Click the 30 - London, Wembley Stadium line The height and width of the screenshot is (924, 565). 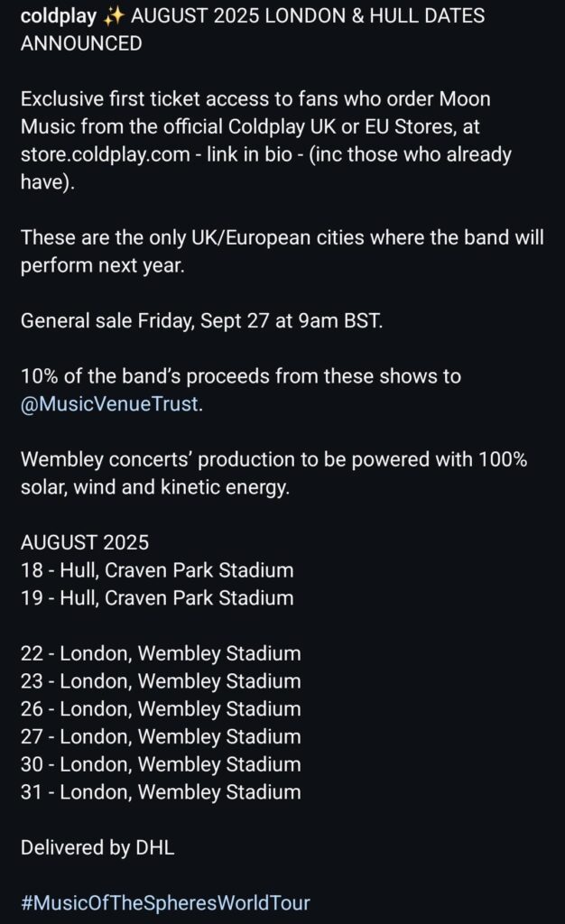coord(161,764)
